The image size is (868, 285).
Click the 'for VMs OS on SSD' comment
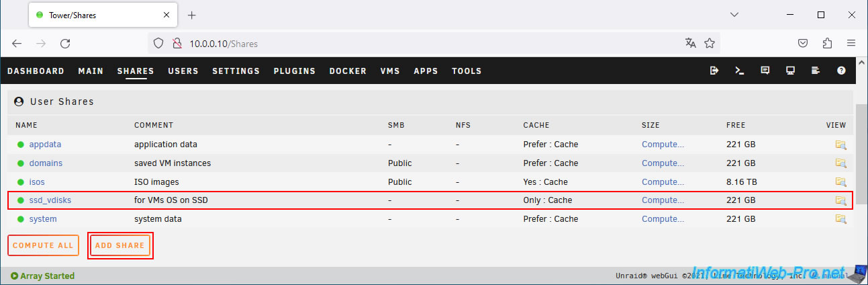coord(171,200)
